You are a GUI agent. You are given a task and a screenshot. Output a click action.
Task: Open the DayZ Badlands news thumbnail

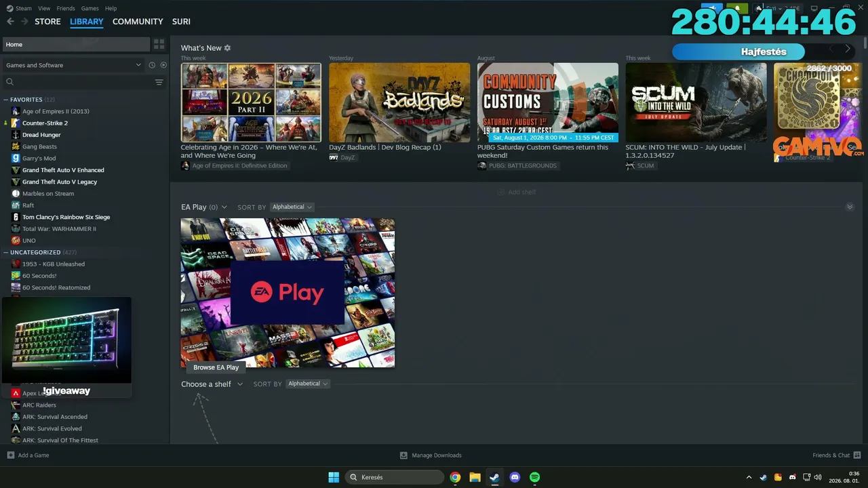(399, 102)
